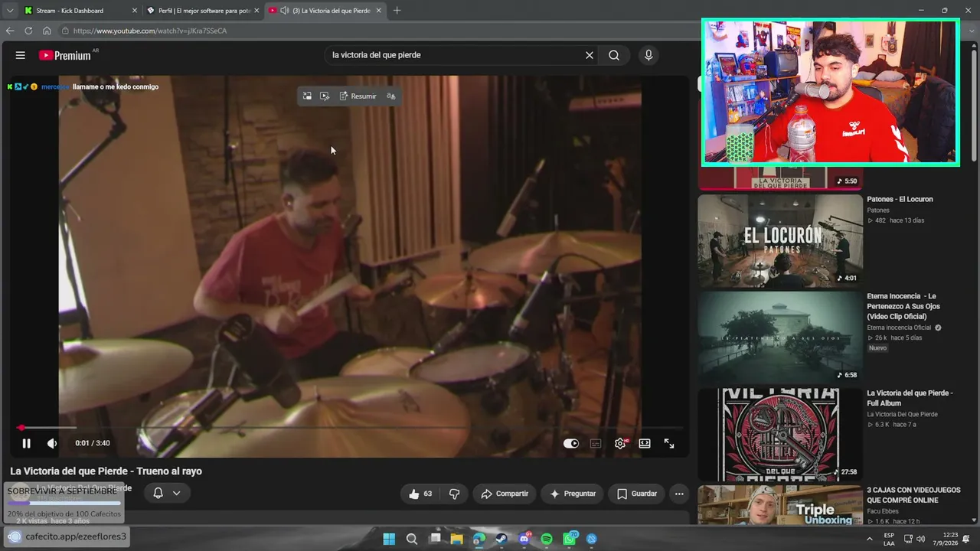Seek along the video progress bar
Screen dimensions: 980x551
[351, 428]
